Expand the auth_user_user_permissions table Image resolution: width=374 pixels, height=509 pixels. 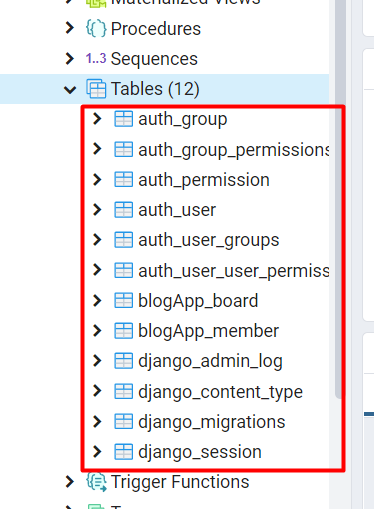(x=97, y=270)
